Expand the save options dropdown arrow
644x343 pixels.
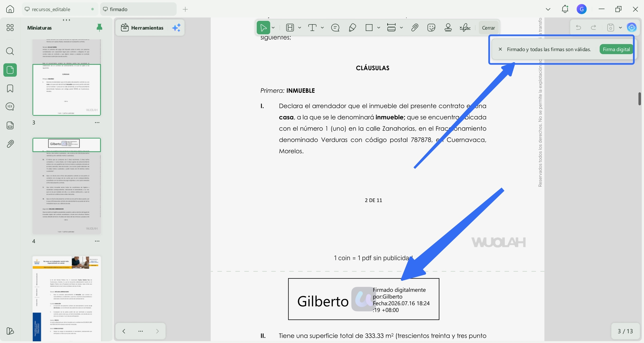click(x=620, y=28)
